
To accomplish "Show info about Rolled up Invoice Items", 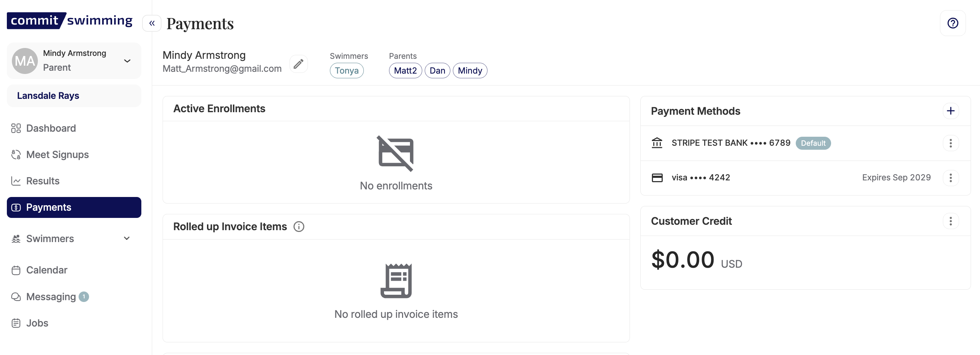I will [299, 227].
